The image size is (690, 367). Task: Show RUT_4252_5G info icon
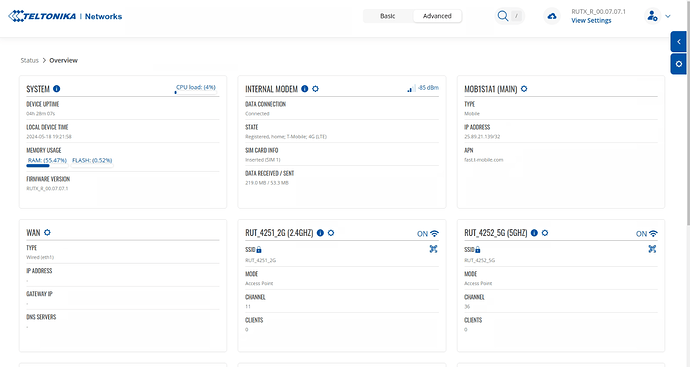click(534, 233)
